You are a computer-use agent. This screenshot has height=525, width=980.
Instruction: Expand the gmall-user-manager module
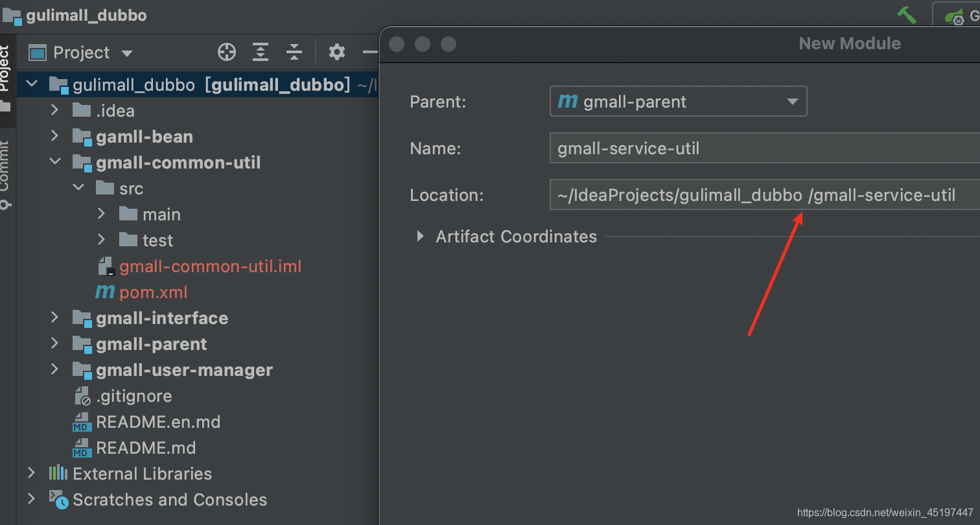55,369
